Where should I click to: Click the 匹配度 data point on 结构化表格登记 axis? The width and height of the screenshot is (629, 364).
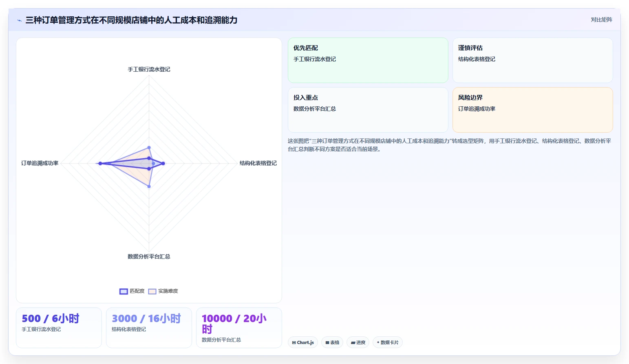point(163,163)
